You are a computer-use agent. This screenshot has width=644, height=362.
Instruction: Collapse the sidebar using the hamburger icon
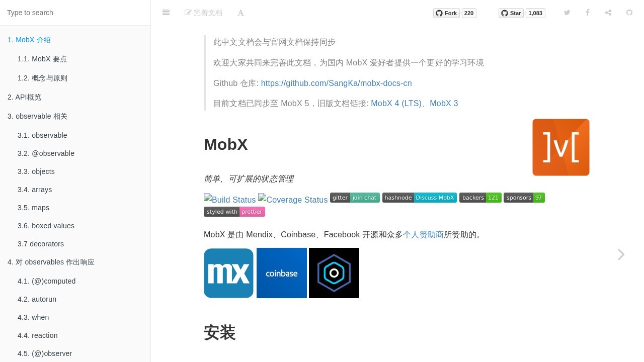coord(166,13)
